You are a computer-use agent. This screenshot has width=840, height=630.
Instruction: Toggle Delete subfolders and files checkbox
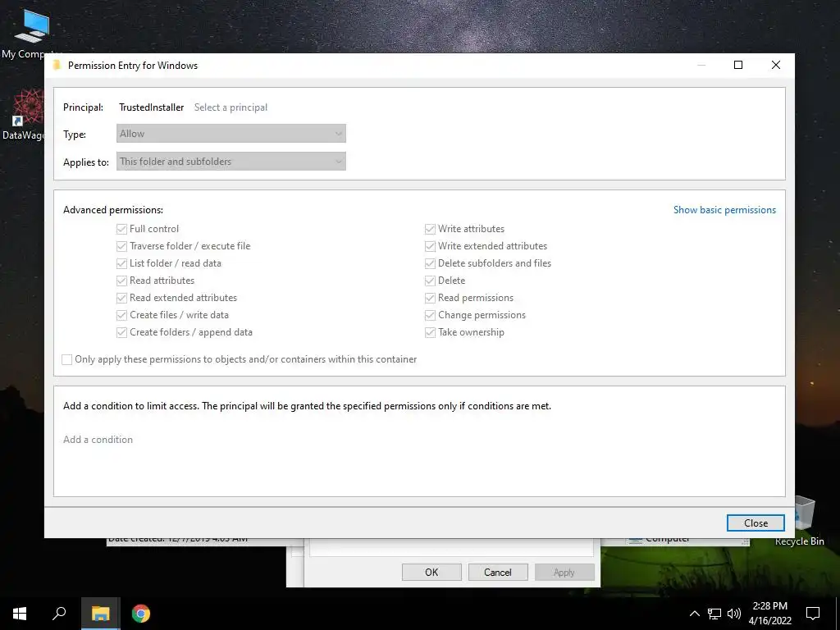430,263
